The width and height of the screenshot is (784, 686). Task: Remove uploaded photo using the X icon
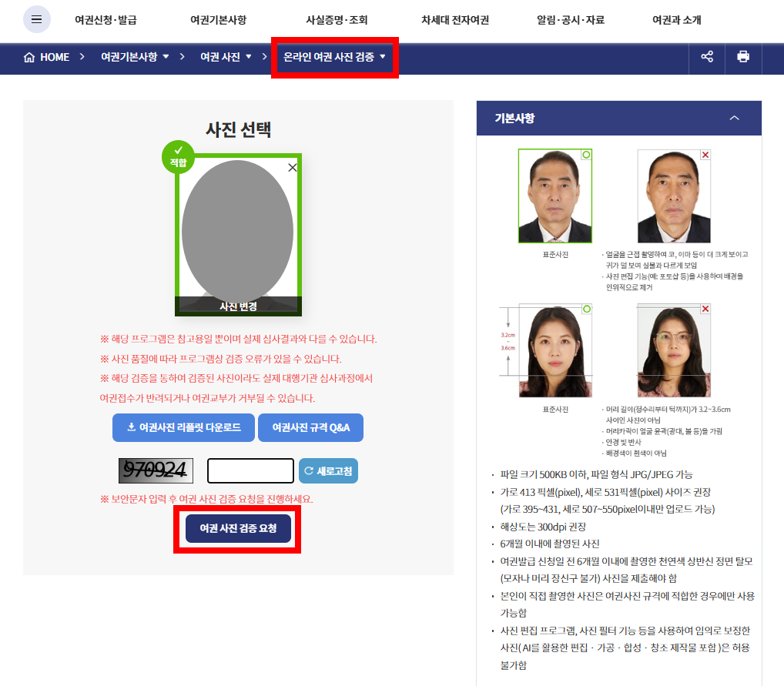point(291,167)
